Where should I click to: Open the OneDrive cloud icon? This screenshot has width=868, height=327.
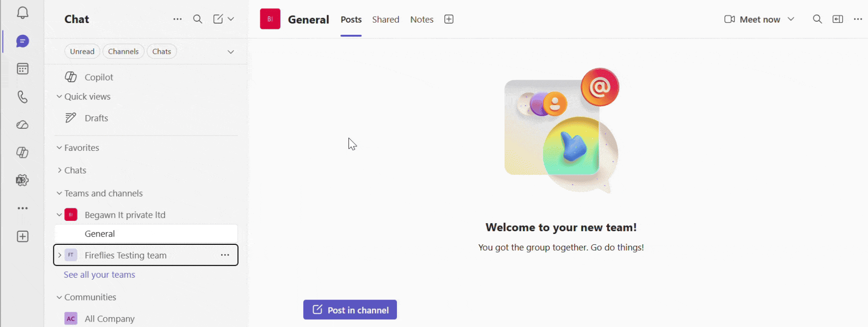click(x=23, y=125)
